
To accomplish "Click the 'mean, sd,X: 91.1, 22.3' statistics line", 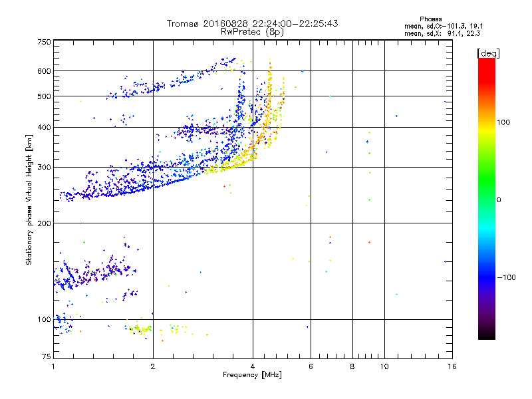I will (442, 33).
